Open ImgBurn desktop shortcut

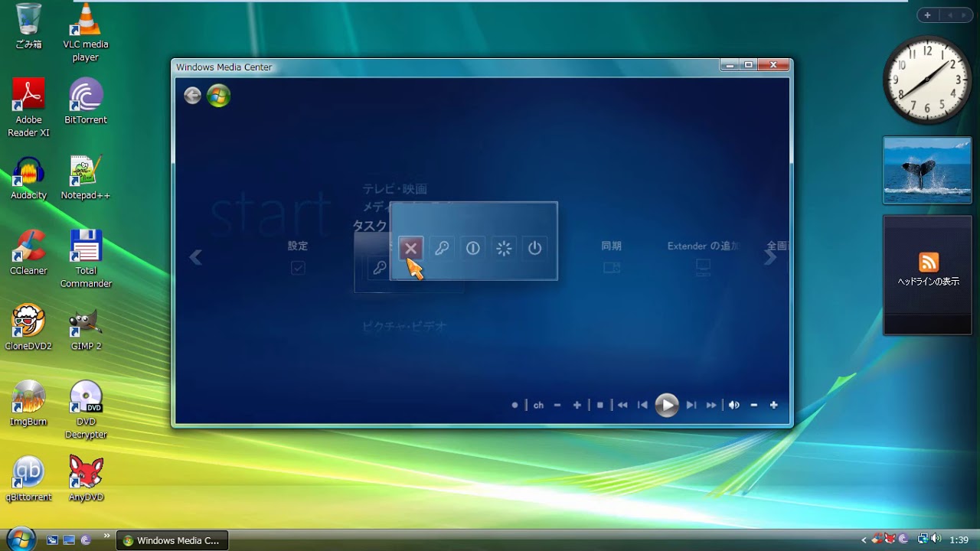click(x=28, y=403)
